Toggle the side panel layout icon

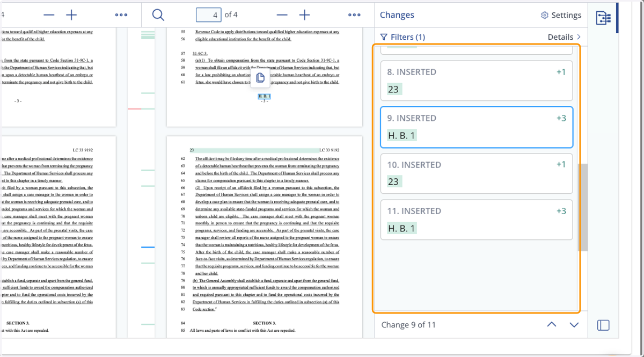point(603,325)
